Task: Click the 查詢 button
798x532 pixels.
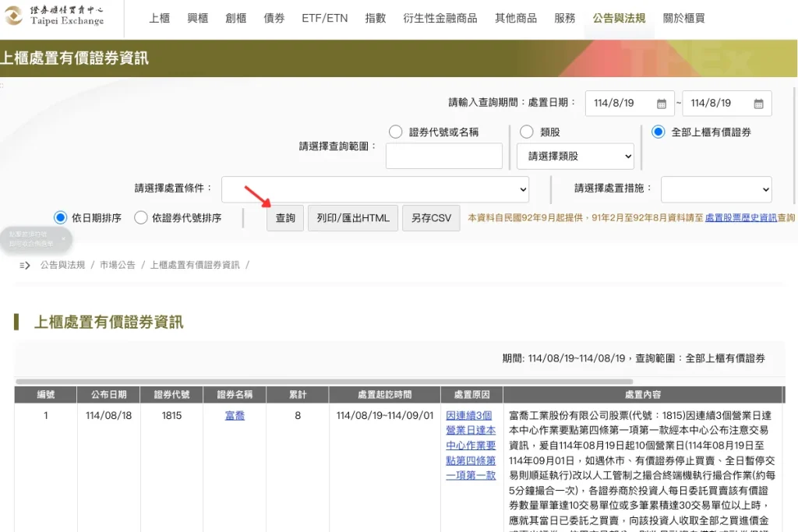Action: [x=285, y=218]
